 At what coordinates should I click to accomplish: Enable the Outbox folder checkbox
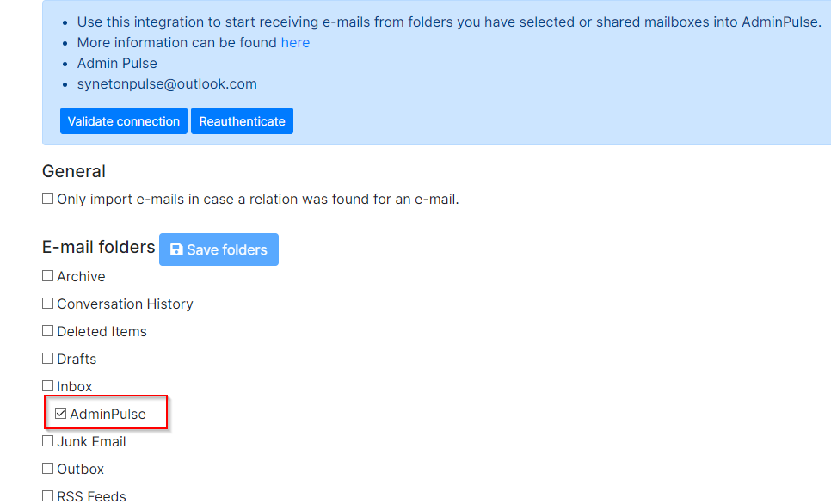(x=48, y=470)
